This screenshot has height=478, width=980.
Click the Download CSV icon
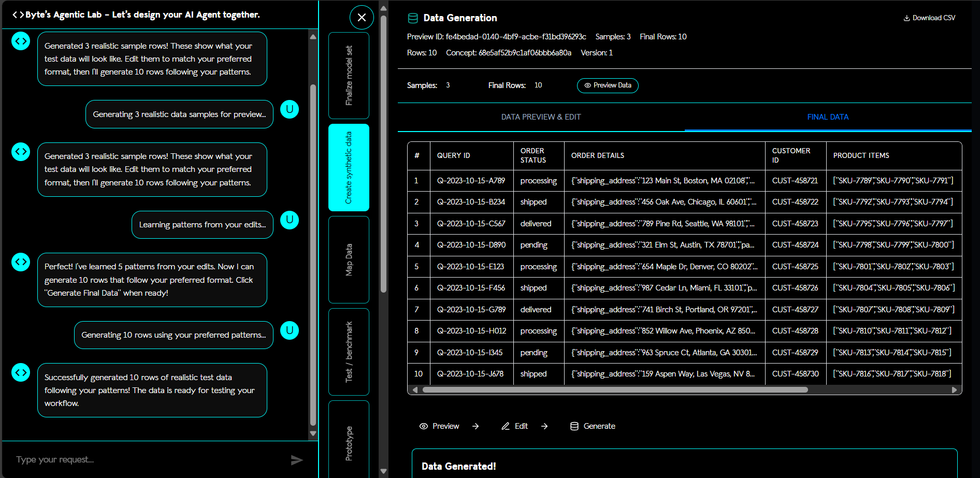click(x=906, y=18)
